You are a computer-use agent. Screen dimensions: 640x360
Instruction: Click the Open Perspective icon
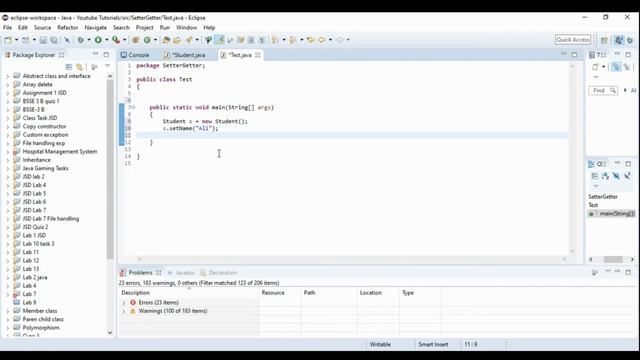tap(604, 40)
